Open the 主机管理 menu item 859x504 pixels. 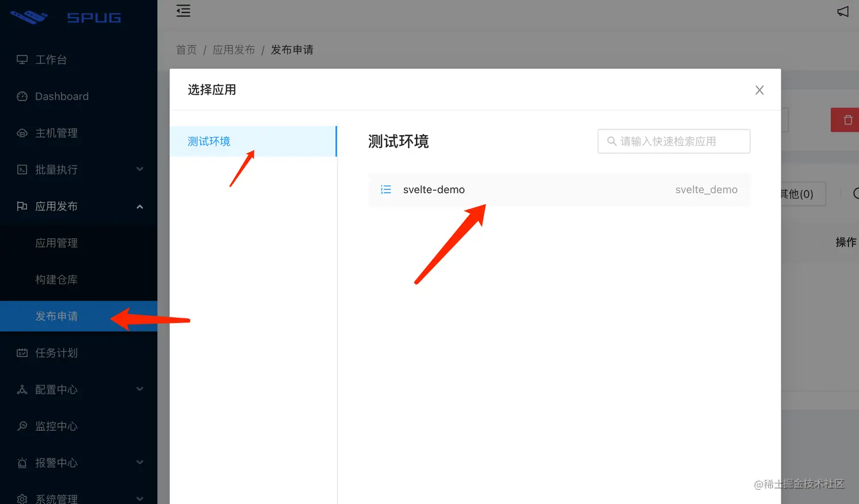[x=78, y=133]
